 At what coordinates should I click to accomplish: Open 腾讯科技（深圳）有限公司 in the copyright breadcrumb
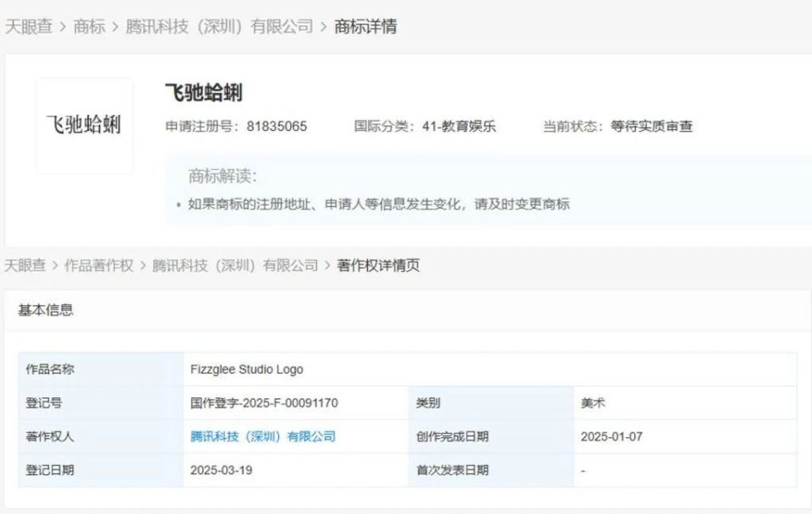[x=235, y=265]
